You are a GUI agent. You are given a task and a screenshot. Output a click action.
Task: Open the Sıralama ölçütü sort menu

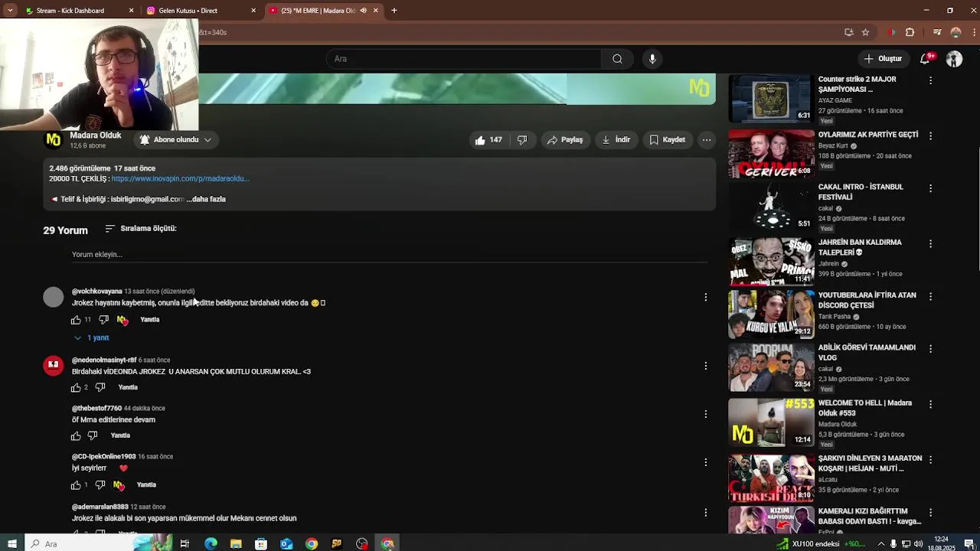click(x=141, y=229)
